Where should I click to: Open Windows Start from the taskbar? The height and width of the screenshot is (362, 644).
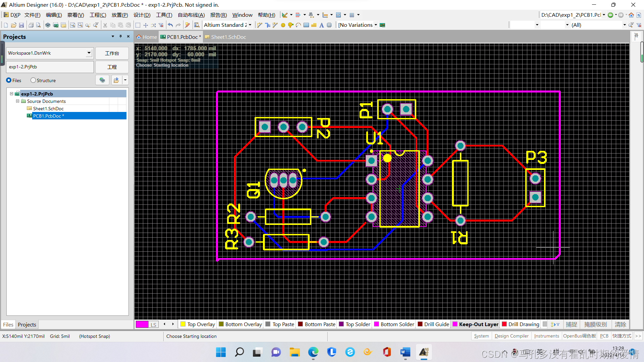click(x=221, y=352)
